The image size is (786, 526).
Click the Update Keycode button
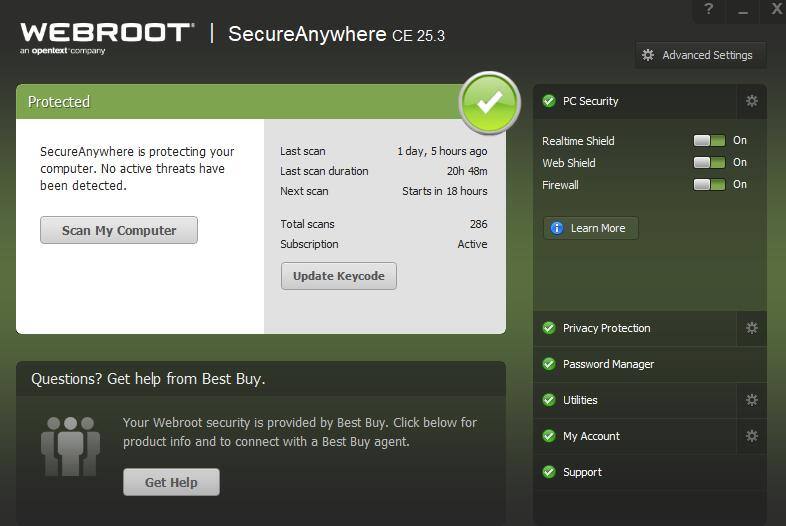click(x=339, y=276)
